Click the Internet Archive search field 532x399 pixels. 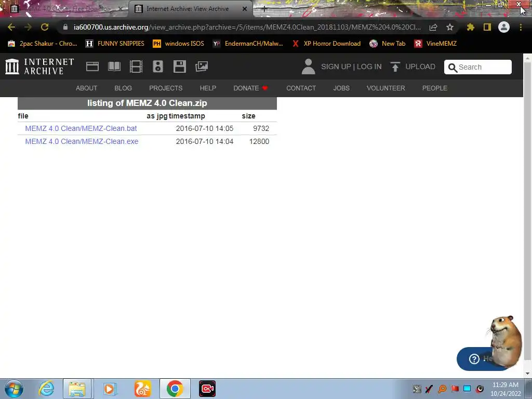coord(478,67)
